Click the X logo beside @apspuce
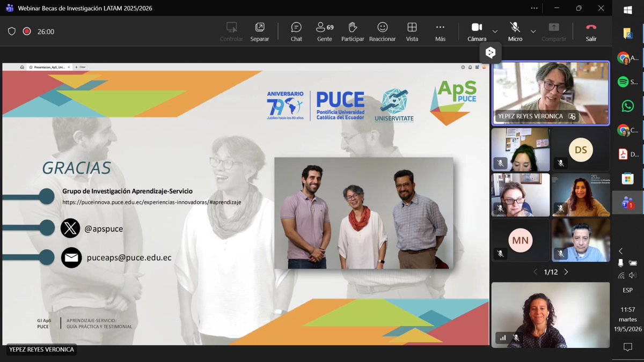Image resolution: width=644 pixels, height=362 pixels. [70, 228]
